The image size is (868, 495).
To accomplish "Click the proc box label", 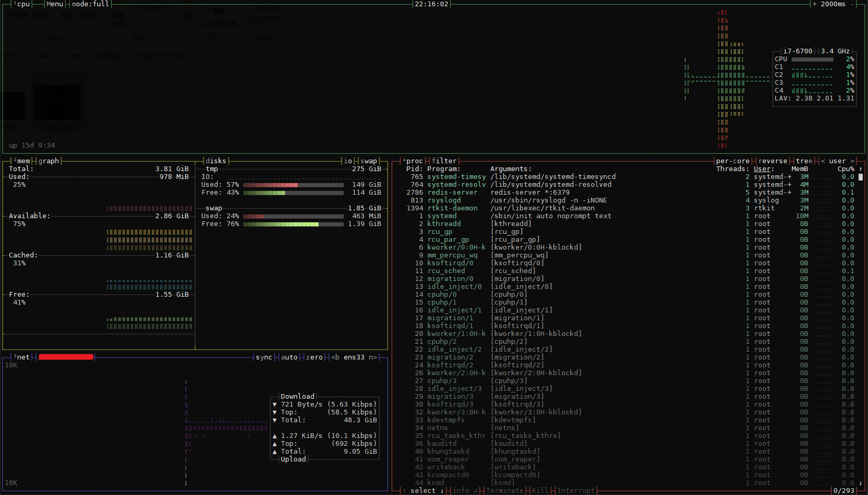I will pyautogui.click(x=413, y=161).
